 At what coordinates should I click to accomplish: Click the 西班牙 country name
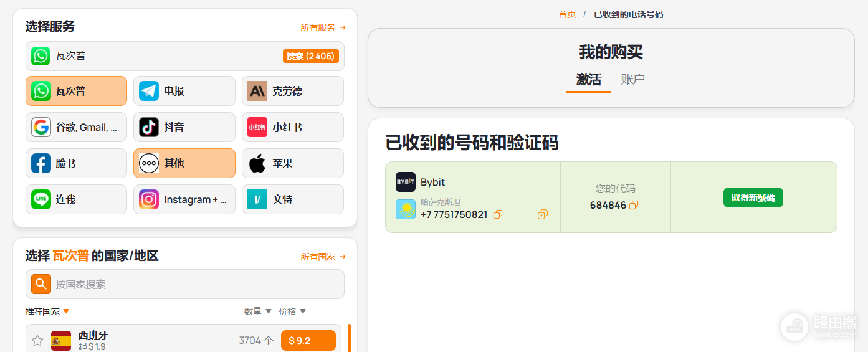tap(93, 335)
